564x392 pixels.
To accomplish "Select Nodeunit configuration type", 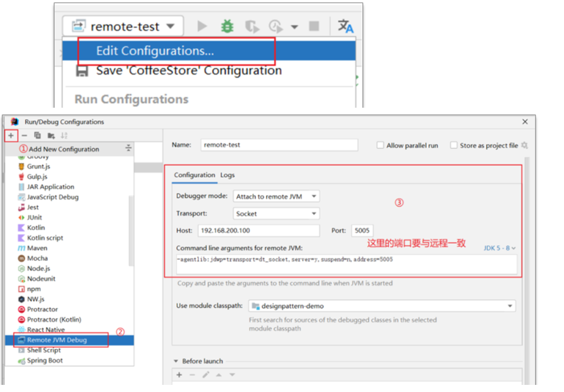I will click(x=70, y=279).
